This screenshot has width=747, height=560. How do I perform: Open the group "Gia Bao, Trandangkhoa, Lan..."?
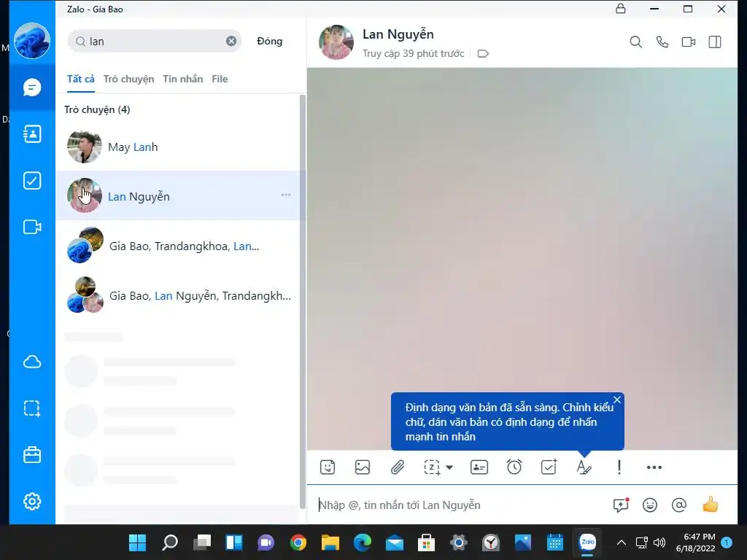click(178, 246)
